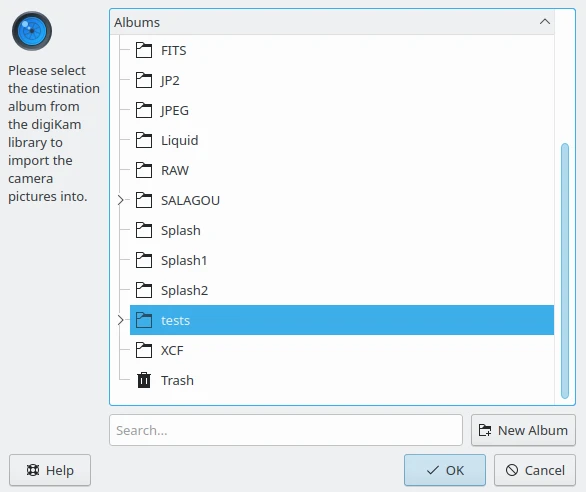
Task: Click the Liquid album folder icon
Action: click(144, 140)
